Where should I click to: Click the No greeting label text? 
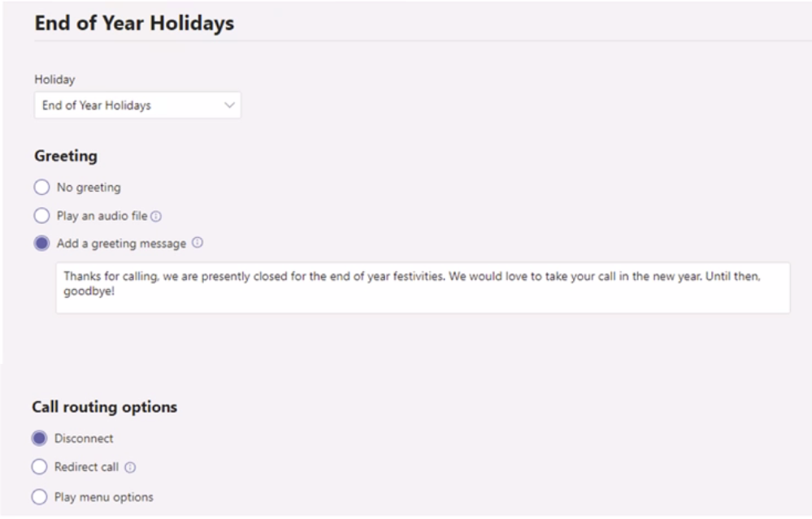tap(89, 188)
